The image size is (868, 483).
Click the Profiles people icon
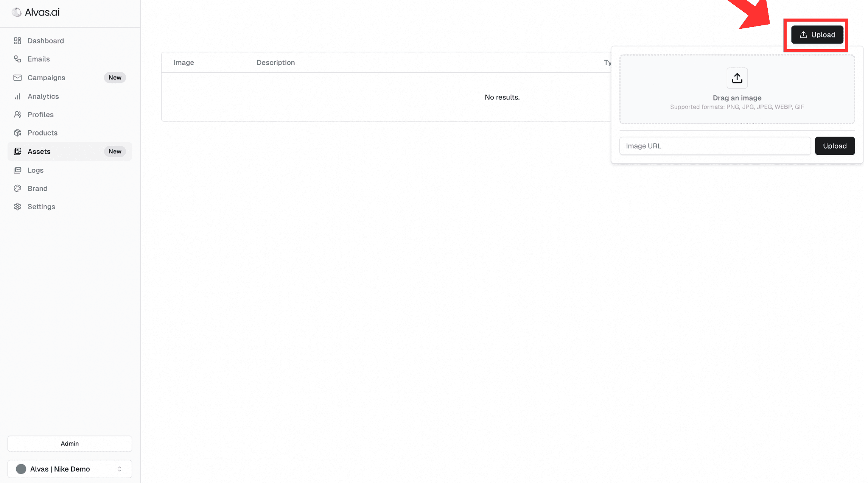click(17, 115)
